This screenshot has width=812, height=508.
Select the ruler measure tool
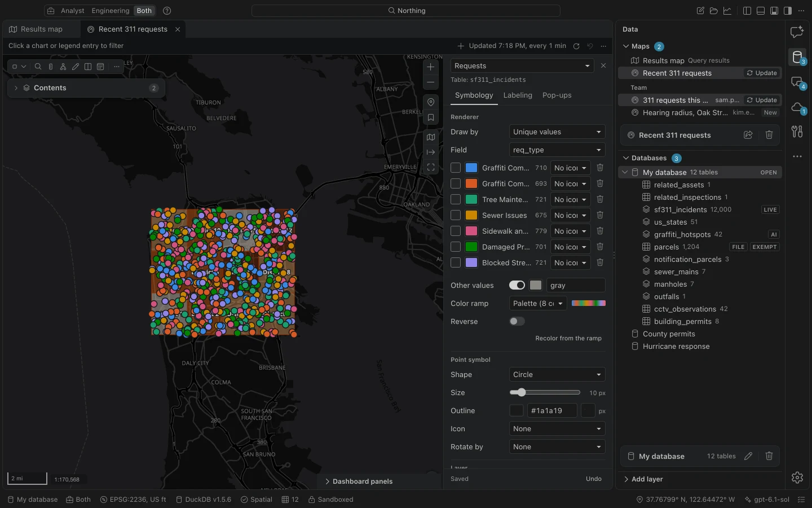pyautogui.click(x=51, y=67)
